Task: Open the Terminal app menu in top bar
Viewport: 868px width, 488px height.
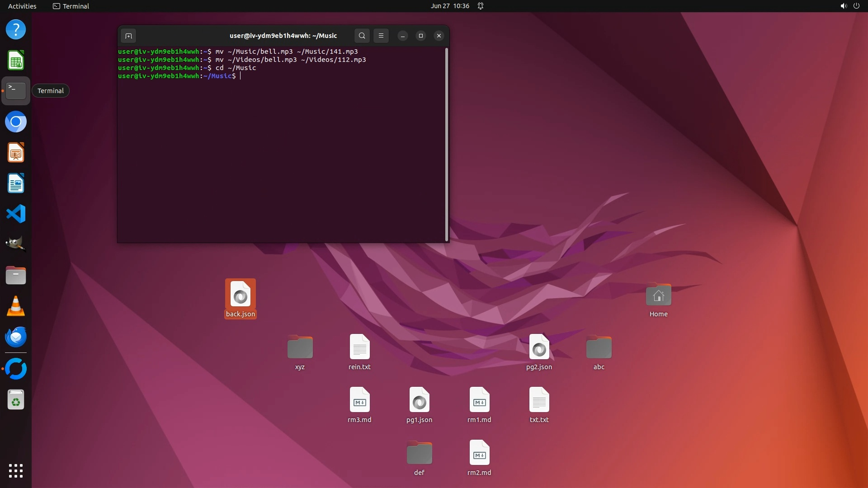Action: [x=71, y=6]
